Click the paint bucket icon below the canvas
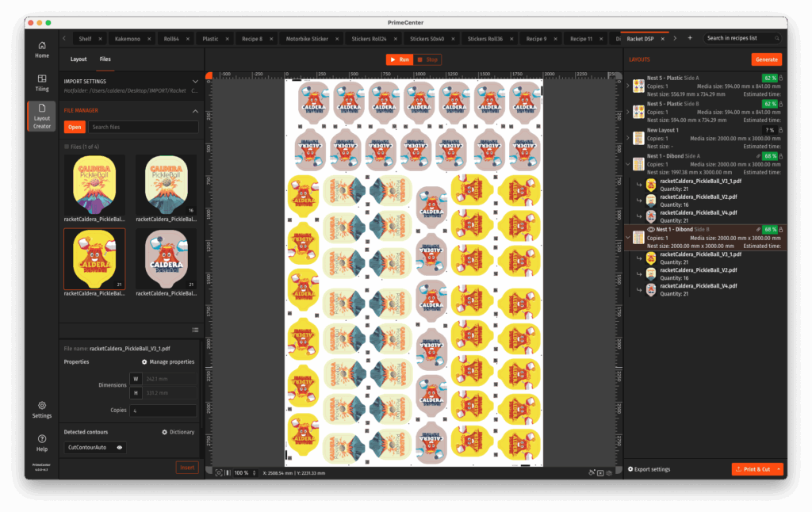This screenshot has height=512, width=812. (x=592, y=472)
